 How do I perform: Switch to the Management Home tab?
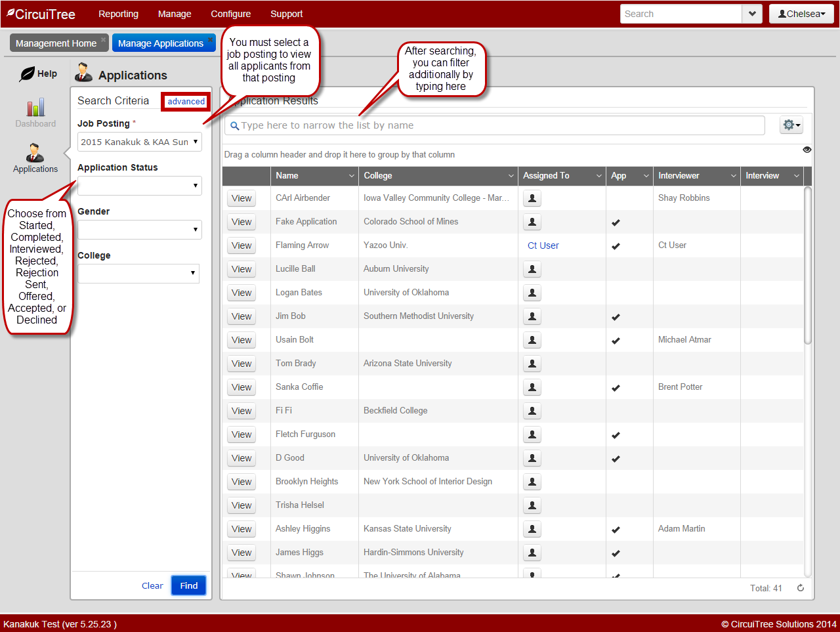56,43
